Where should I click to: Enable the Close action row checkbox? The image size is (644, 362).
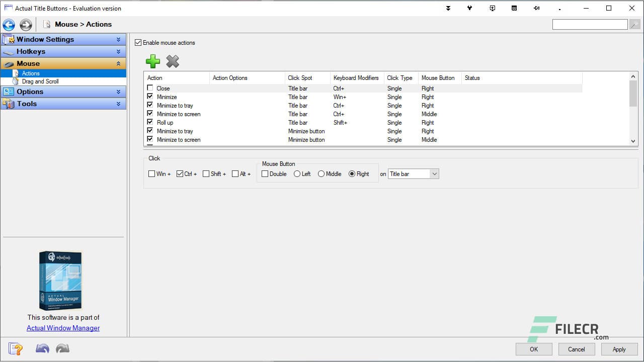(x=149, y=88)
